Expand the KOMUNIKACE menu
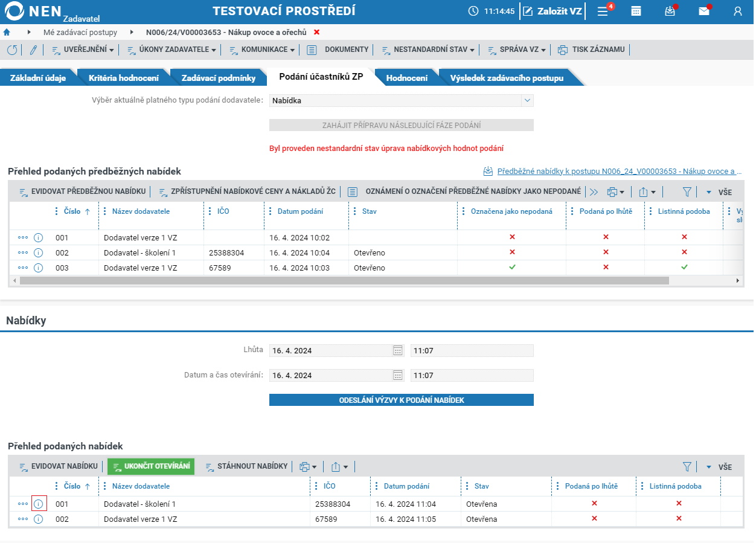 [262, 50]
